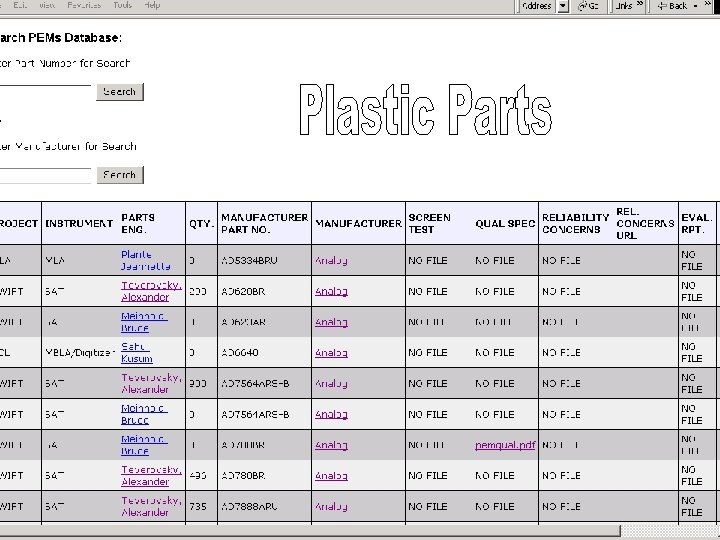Open Meinhold Bruce link in pemqual.pdf row
The image size is (720, 540).
pos(144,445)
